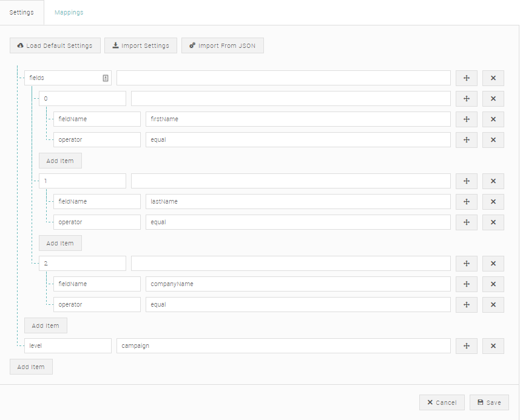Viewport: 520px width, 420px height.
Task: Delete the lastName fieldName row
Action: coord(493,201)
